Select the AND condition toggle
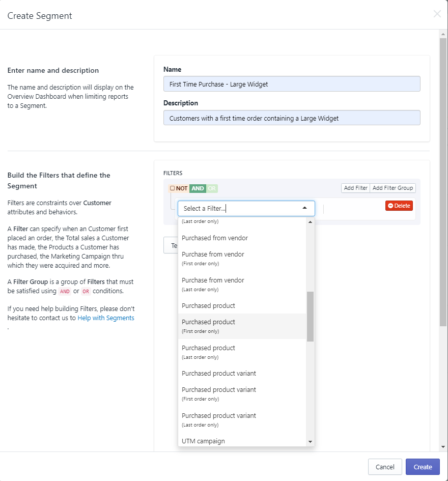The width and height of the screenshot is (448, 481). 198,188
